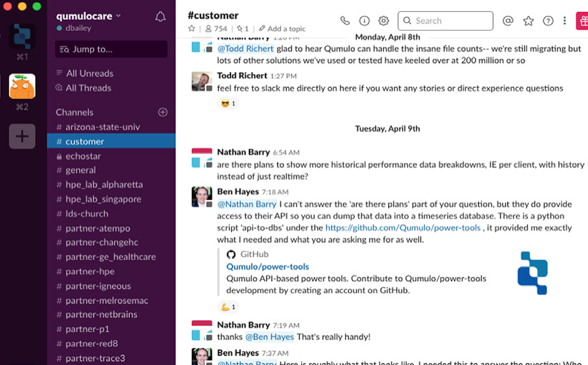Switch to the orange workspace icon

pyautogui.click(x=22, y=86)
